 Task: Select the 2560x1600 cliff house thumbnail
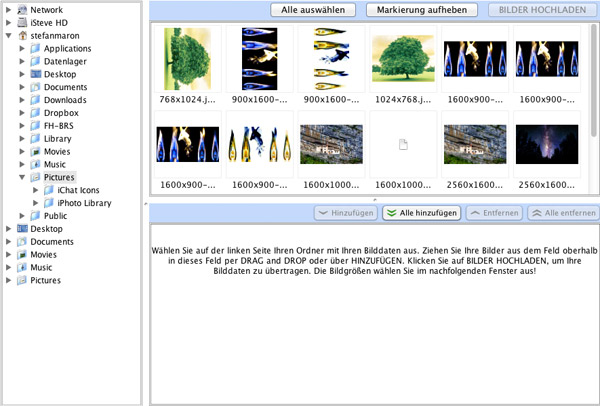pos(475,144)
